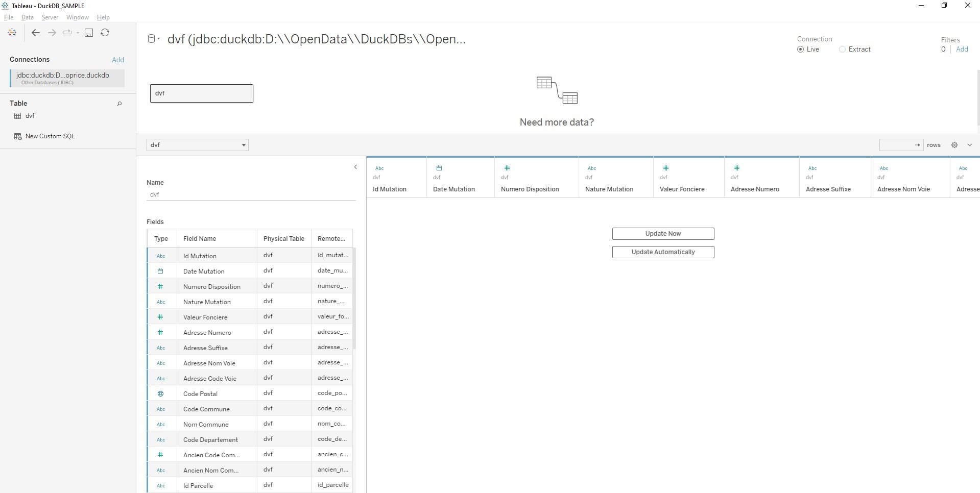Image resolution: width=980 pixels, height=493 pixels.
Task: Refresh data source with the circular arrow icon
Action: tap(105, 33)
